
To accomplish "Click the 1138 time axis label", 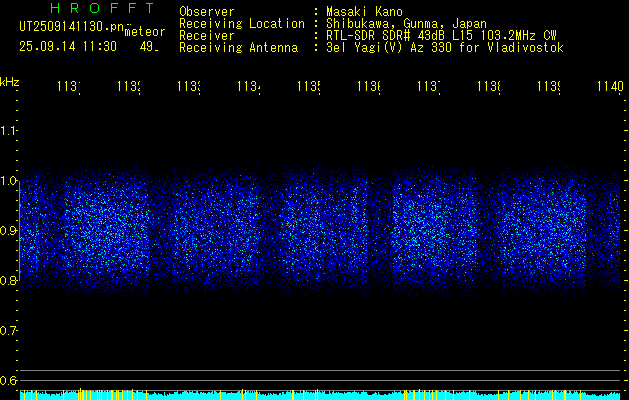I will pyautogui.click(x=489, y=86).
